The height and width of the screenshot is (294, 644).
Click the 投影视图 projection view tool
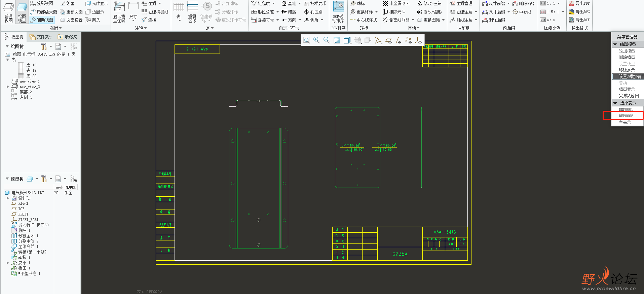pos(42,3)
